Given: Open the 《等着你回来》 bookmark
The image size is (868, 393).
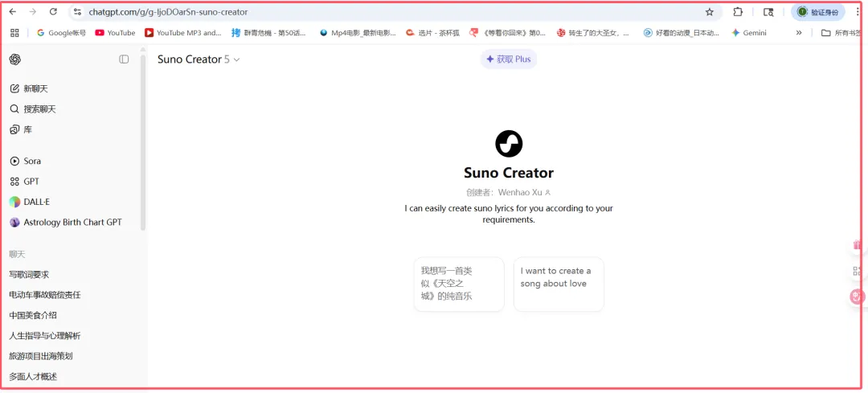Looking at the screenshot, I should [x=508, y=33].
